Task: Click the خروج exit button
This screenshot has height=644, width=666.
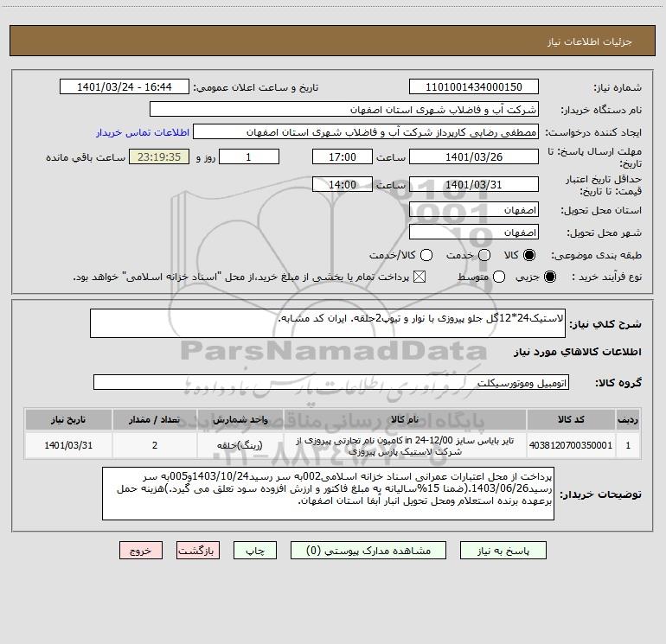Action: click(x=141, y=551)
